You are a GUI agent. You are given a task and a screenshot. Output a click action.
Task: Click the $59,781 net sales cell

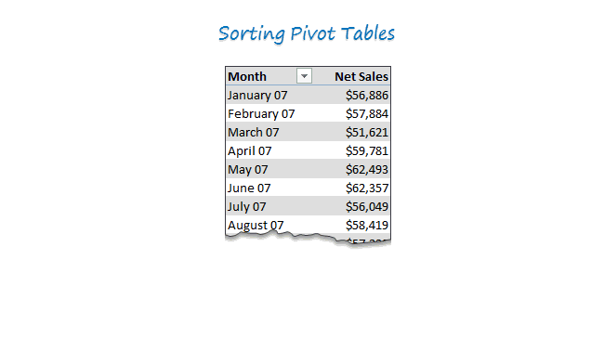point(367,151)
